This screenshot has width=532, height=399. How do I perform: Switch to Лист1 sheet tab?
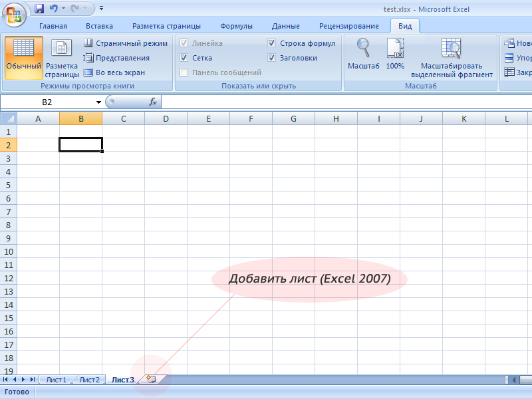pyautogui.click(x=56, y=380)
